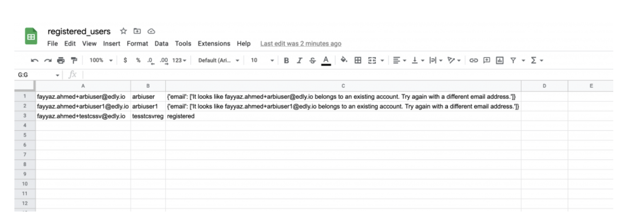Format as percent

pyautogui.click(x=138, y=61)
